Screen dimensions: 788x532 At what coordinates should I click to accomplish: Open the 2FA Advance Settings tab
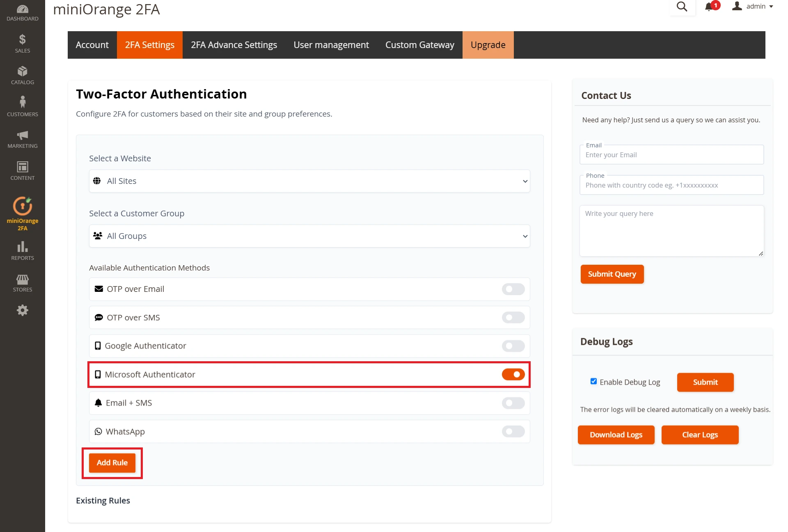[x=234, y=45]
